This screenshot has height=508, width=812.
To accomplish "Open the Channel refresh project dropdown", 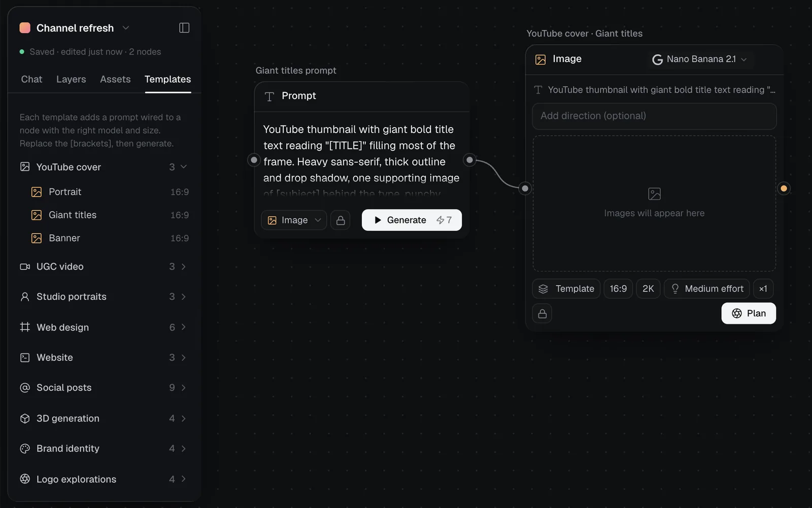I will 126,28.
